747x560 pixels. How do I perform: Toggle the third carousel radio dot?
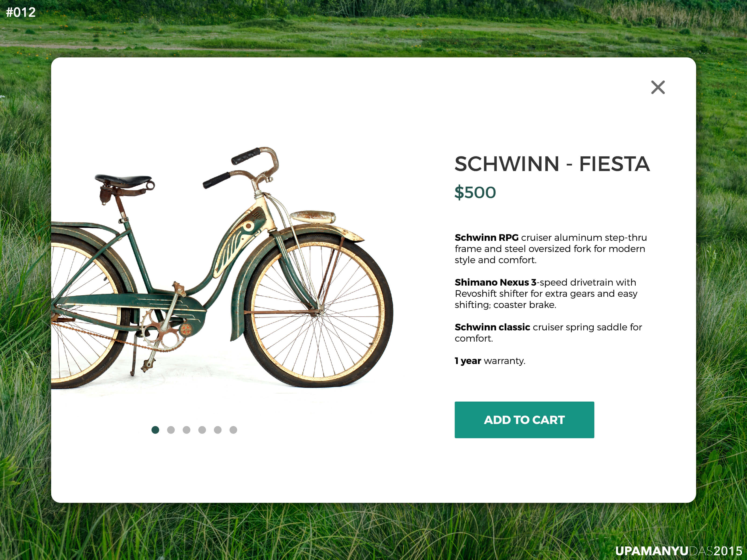(x=187, y=430)
